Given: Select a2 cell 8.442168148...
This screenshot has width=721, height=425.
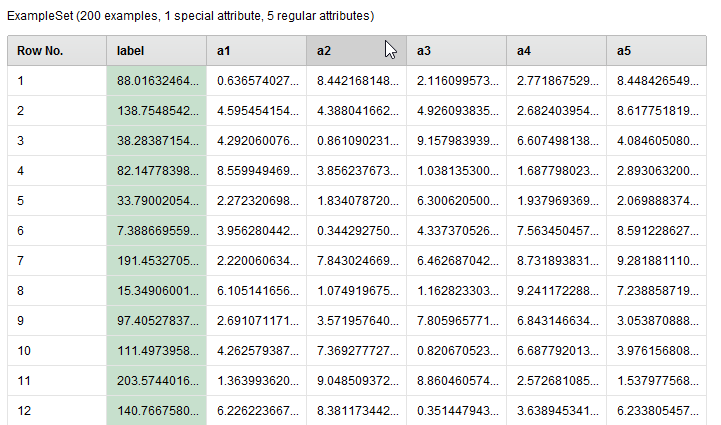Looking at the screenshot, I should pyautogui.click(x=356, y=81).
